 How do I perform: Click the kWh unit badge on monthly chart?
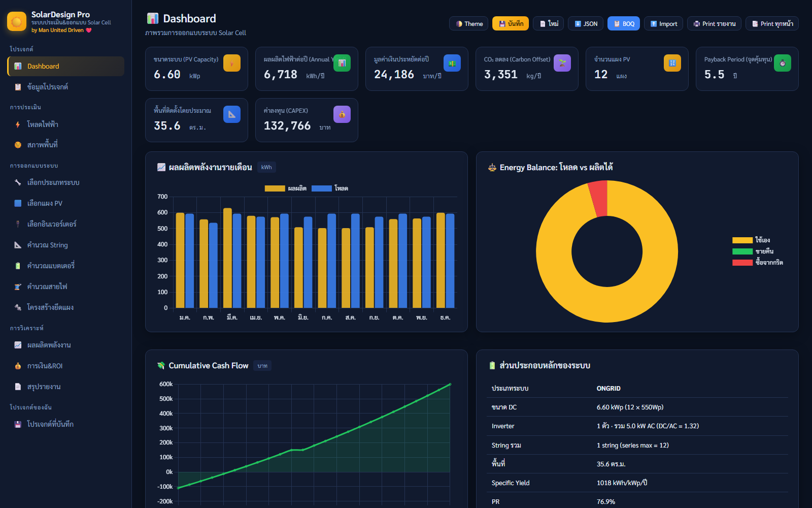[266, 167]
